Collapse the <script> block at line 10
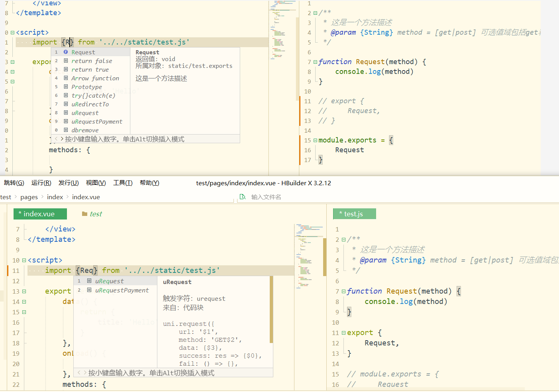This screenshot has width=559, height=392. point(24,260)
